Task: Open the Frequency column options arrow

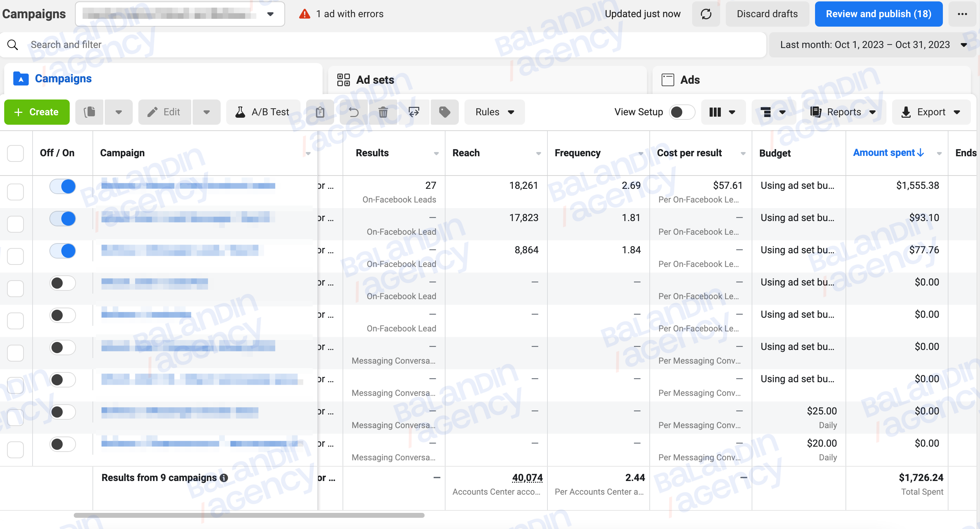Action: pos(641,153)
